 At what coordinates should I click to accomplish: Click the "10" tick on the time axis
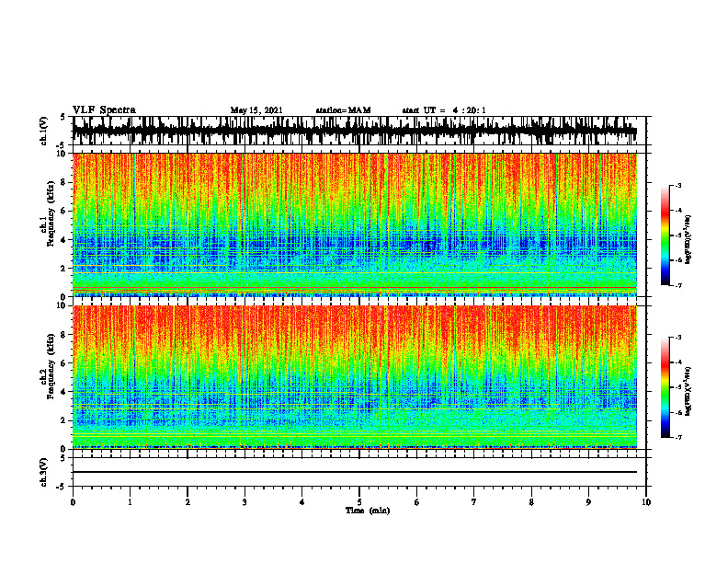[x=646, y=502]
